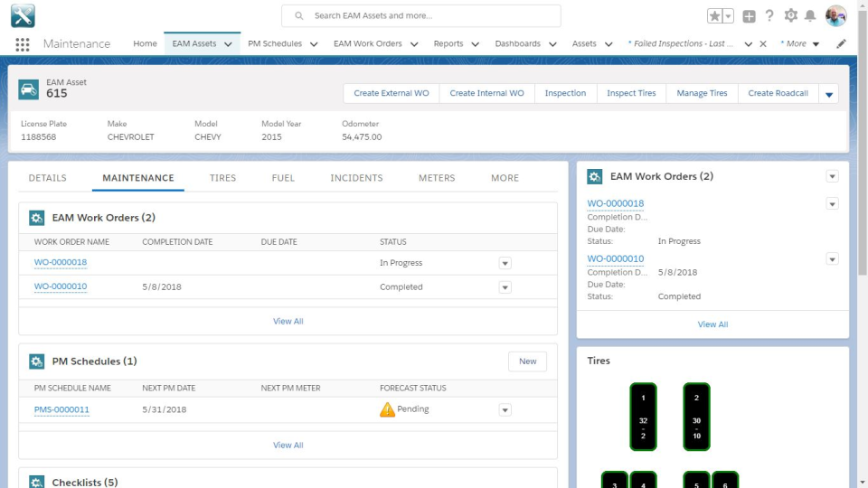The image size is (868, 488).
Task: Click sidebar EAM Work Orders gear icon
Action: 595,176
